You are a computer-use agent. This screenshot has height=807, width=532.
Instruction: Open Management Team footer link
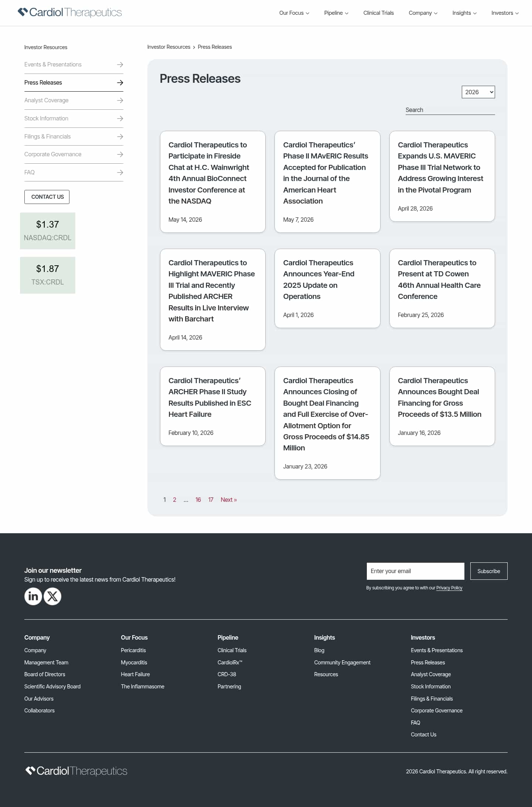point(46,663)
